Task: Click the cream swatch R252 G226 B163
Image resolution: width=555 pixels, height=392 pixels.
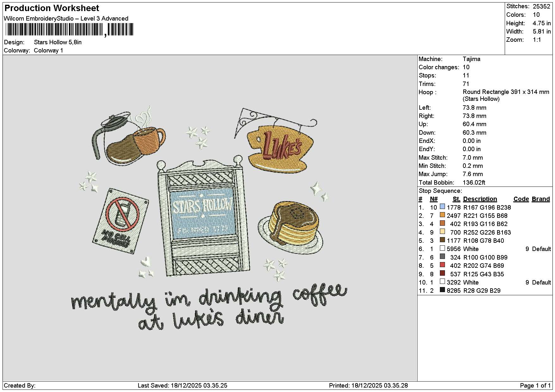Action: click(x=442, y=232)
